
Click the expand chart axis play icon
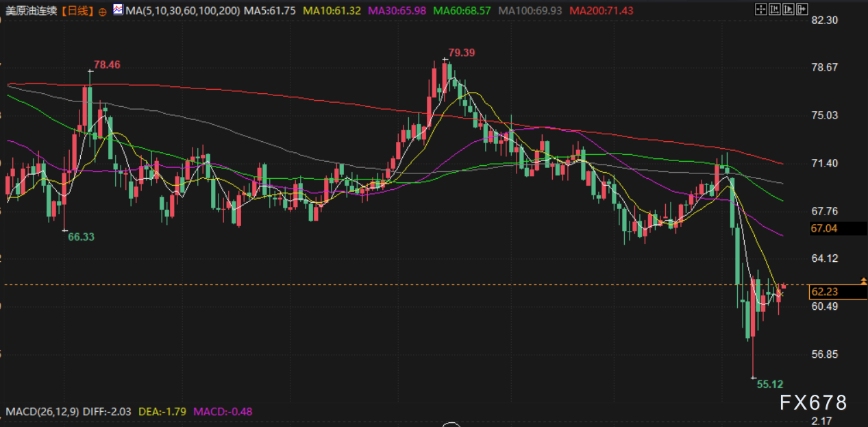(x=789, y=9)
